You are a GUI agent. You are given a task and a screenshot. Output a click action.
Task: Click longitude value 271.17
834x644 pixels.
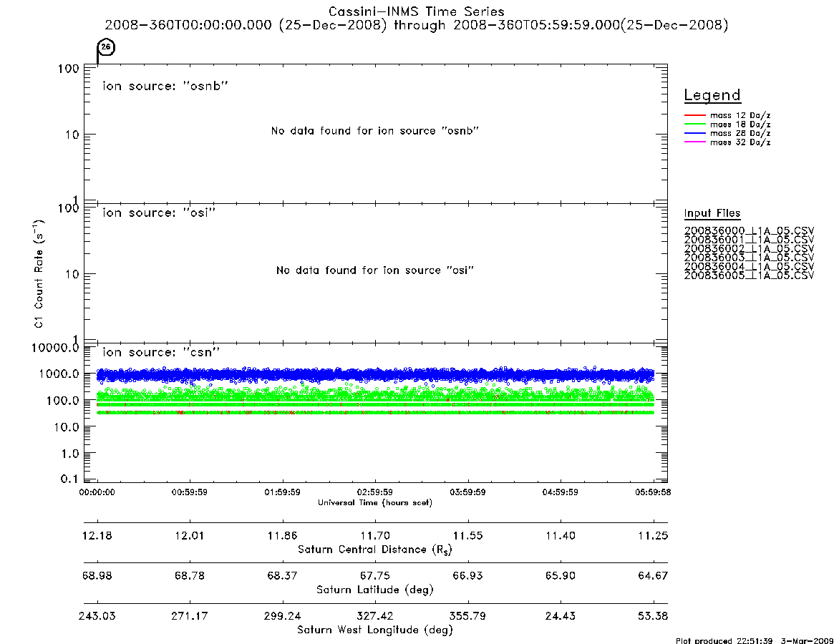(190, 616)
